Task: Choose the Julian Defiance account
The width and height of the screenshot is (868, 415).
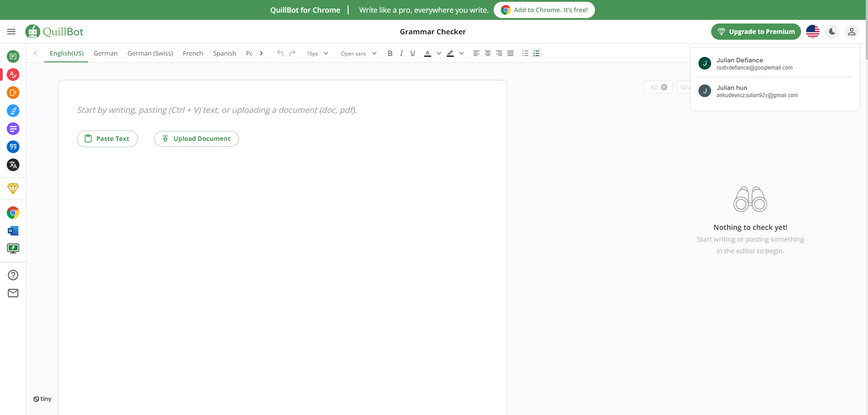Action: pyautogui.click(x=775, y=64)
